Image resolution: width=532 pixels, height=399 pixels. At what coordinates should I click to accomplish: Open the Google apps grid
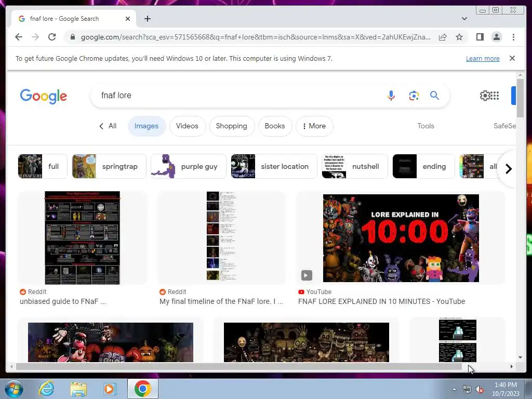pos(495,96)
